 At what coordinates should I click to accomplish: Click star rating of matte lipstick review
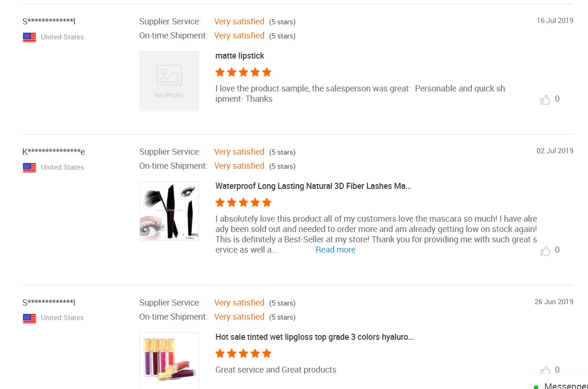coord(243,72)
